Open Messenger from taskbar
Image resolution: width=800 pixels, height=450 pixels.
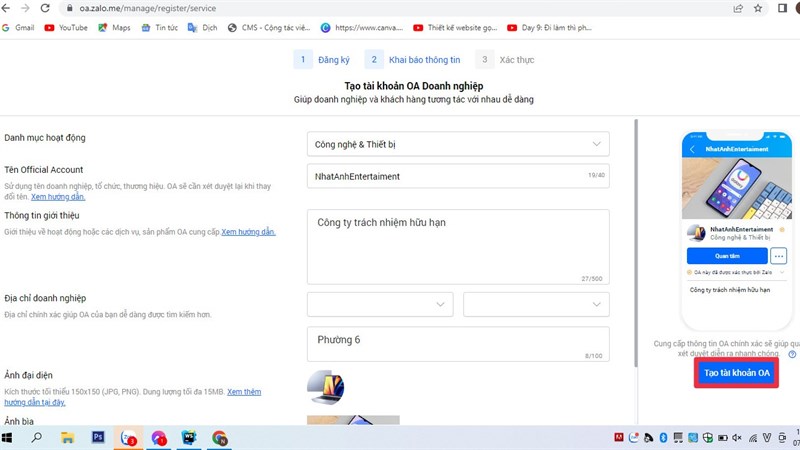coord(159,438)
